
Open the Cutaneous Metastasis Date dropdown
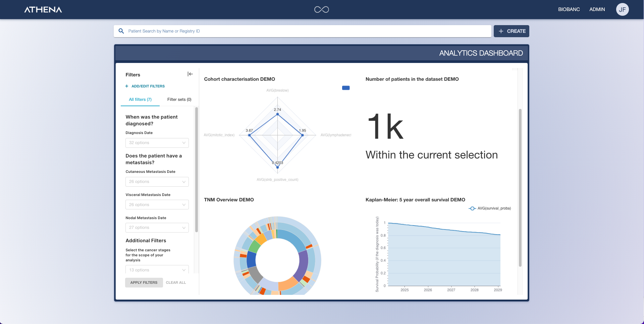(x=157, y=182)
